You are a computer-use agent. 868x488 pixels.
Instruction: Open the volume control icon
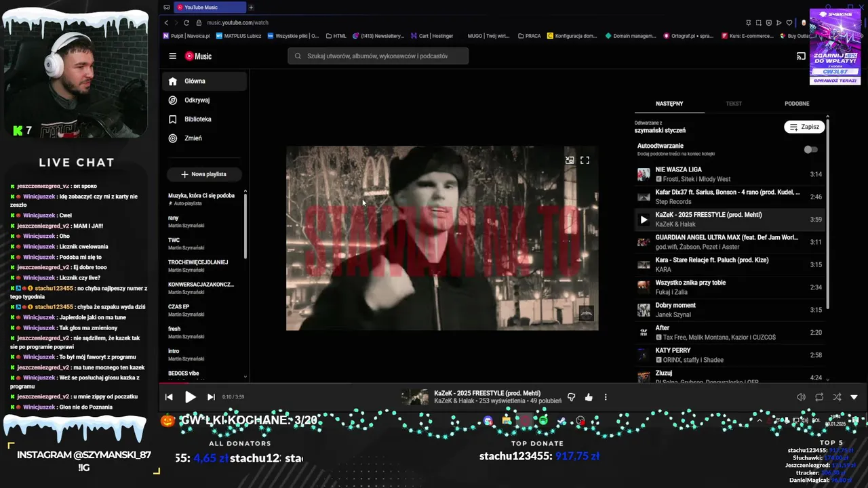[x=801, y=397]
